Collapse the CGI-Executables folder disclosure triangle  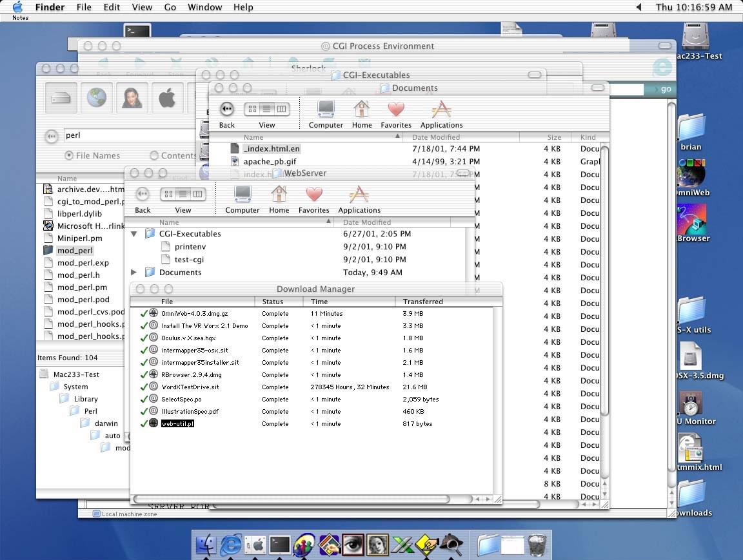[x=134, y=234]
